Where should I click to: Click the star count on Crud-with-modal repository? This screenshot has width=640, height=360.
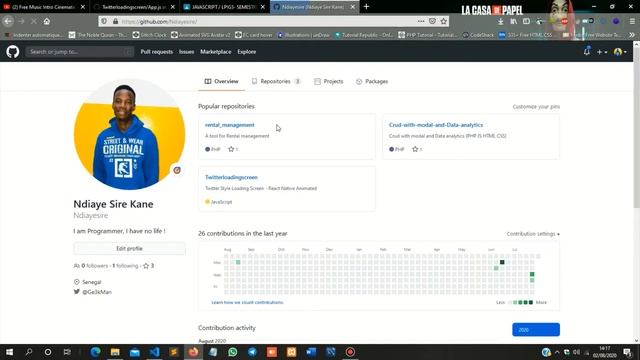click(x=417, y=149)
